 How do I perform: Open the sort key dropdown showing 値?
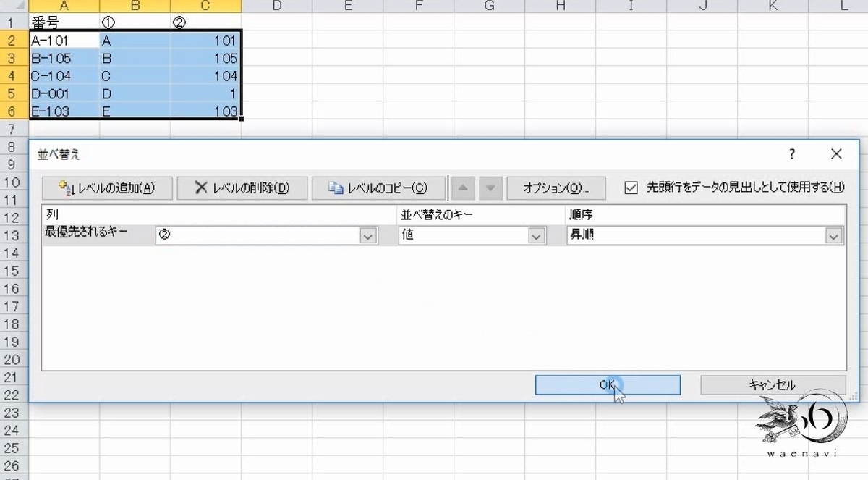tap(535, 235)
